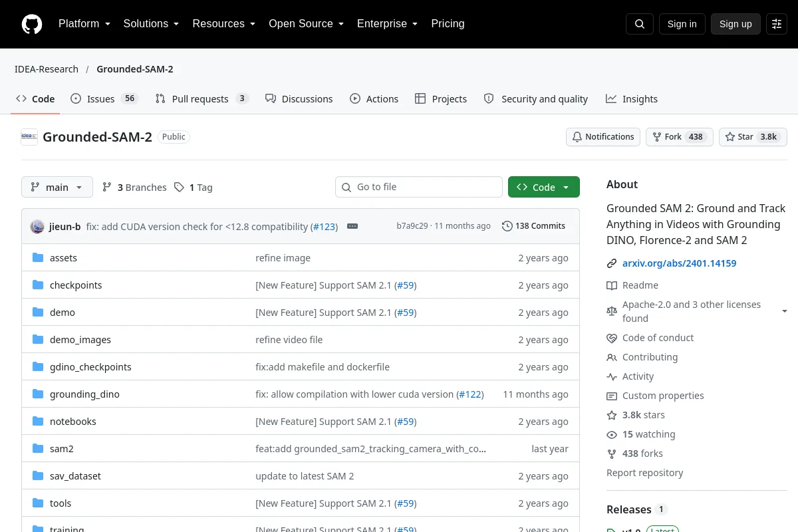Open the #122 link in grounding_dino row
This screenshot has width=798, height=532.
[x=470, y=394]
